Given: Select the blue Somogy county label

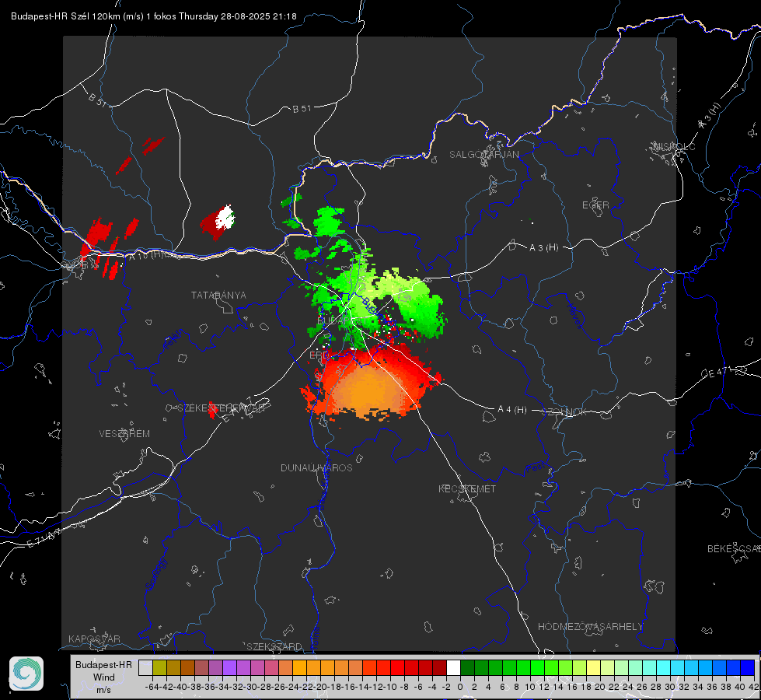Looking at the screenshot, I should coord(155,574).
